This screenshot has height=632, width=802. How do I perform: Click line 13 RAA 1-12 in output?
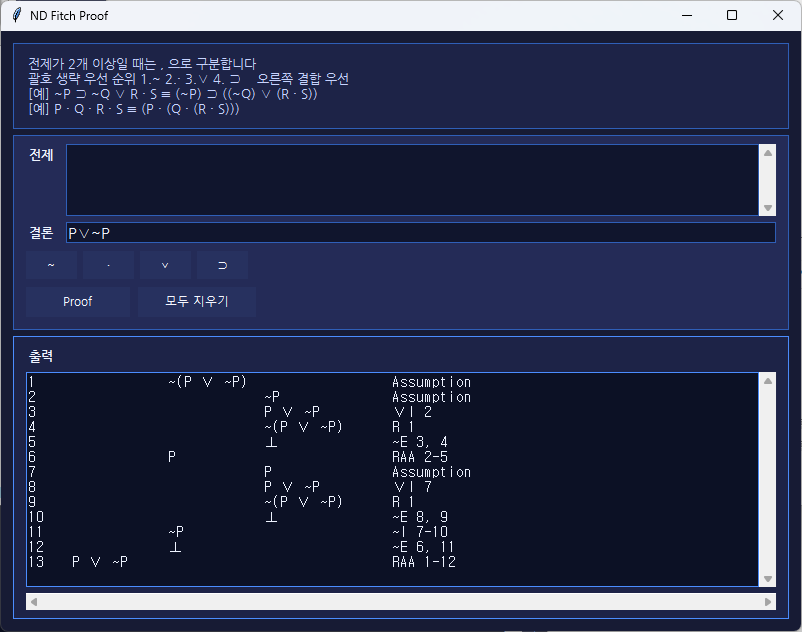[424, 562]
